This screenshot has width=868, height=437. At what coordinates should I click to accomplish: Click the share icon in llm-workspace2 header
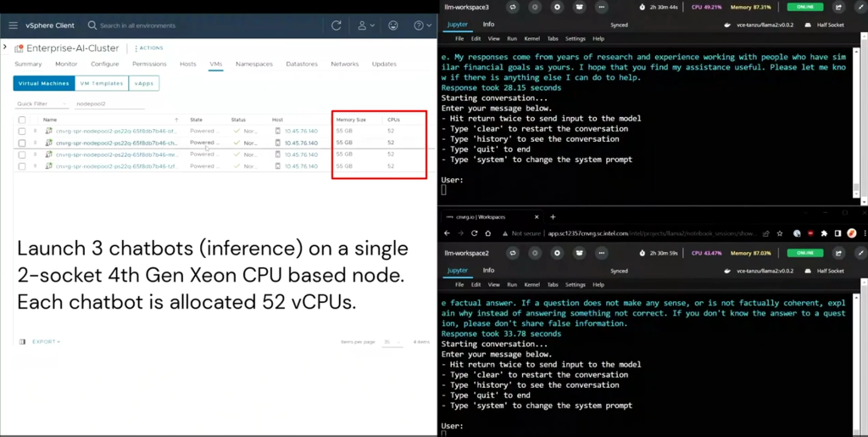[x=838, y=253]
